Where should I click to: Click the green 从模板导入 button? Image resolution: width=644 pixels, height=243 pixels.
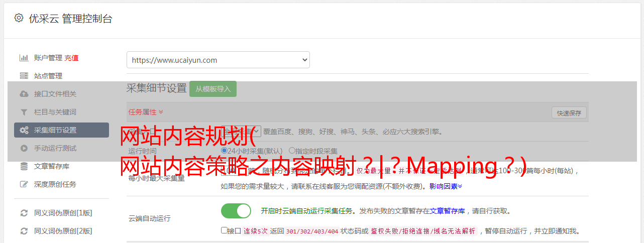pos(213,89)
